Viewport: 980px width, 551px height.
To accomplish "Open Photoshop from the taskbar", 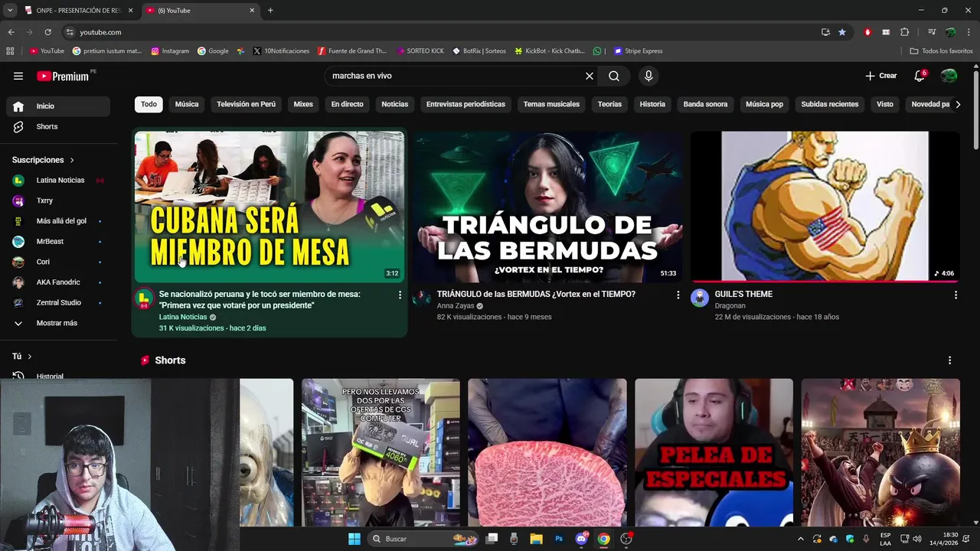I will (x=559, y=539).
